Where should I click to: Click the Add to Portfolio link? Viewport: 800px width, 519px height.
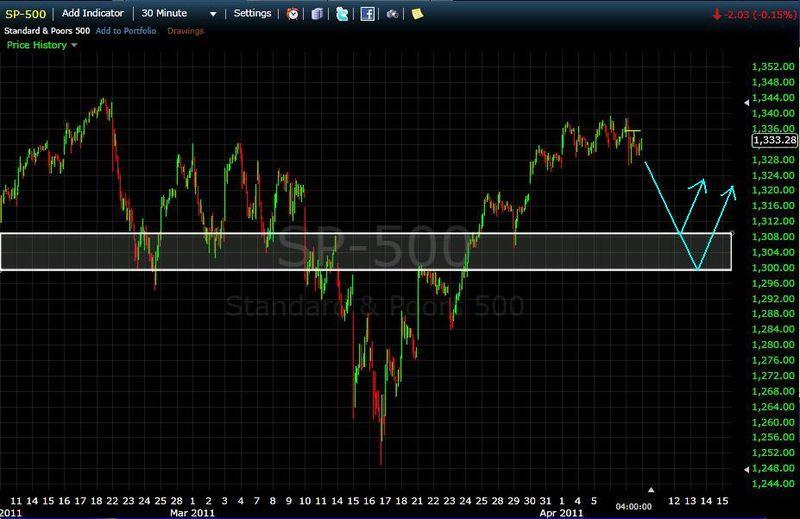coord(126,31)
